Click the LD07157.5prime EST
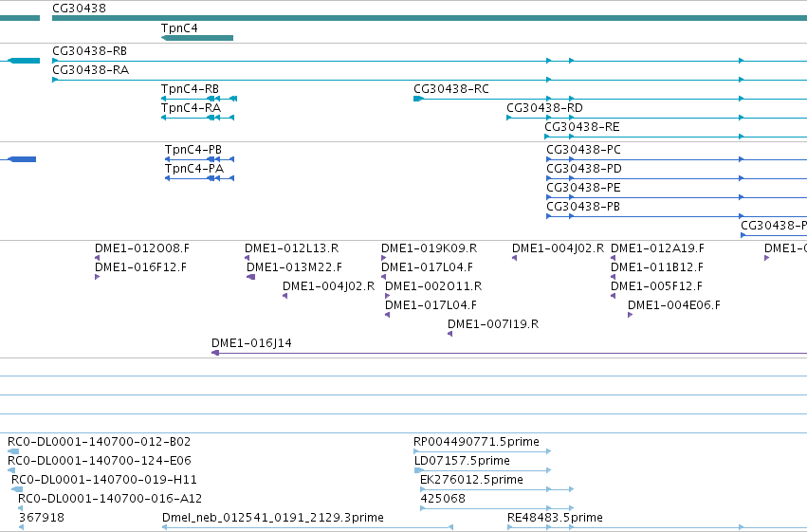The image size is (807, 532). coord(483,470)
